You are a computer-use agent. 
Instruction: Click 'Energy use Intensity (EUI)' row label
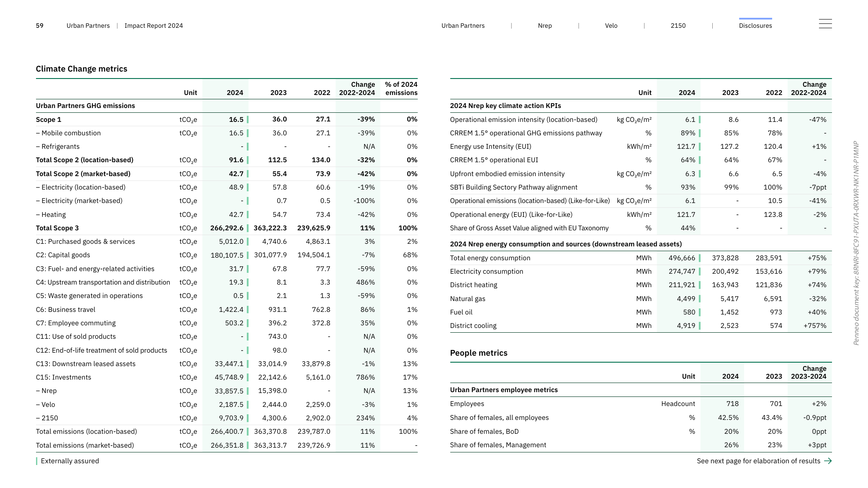(490, 146)
